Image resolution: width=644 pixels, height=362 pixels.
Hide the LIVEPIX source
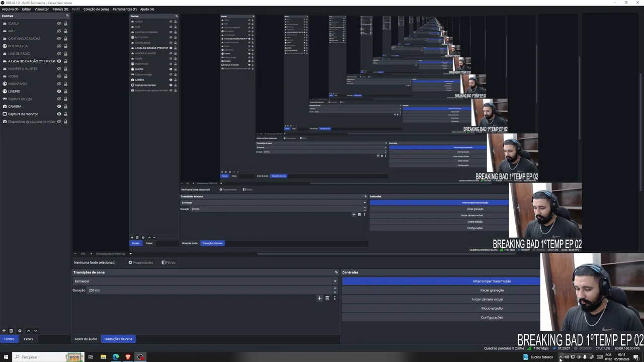[x=59, y=92]
